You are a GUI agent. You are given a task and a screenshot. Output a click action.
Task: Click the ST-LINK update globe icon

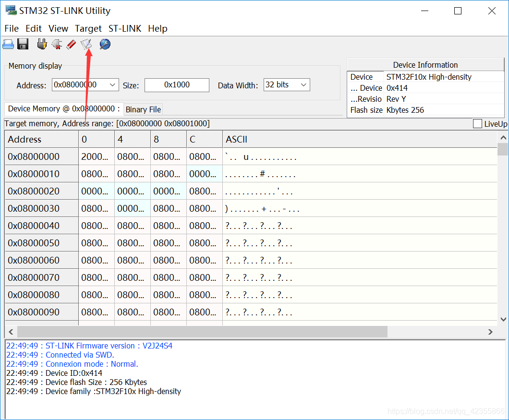pyautogui.click(x=105, y=44)
